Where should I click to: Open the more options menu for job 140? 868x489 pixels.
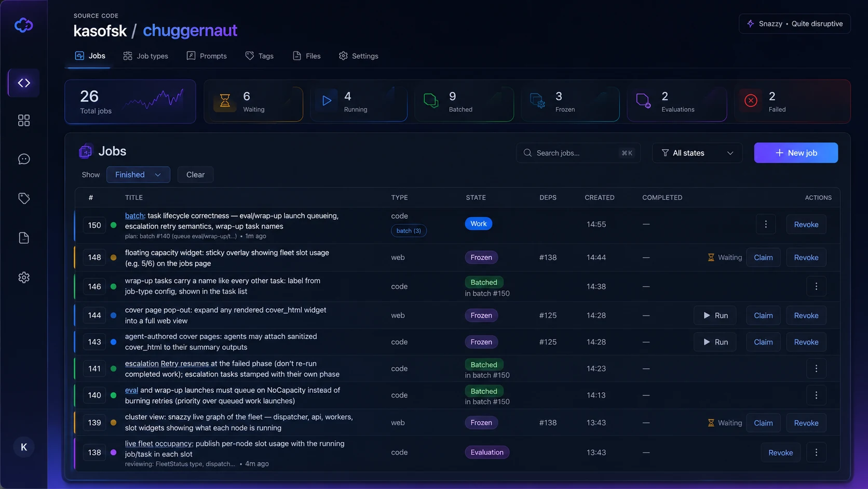(816, 395)
